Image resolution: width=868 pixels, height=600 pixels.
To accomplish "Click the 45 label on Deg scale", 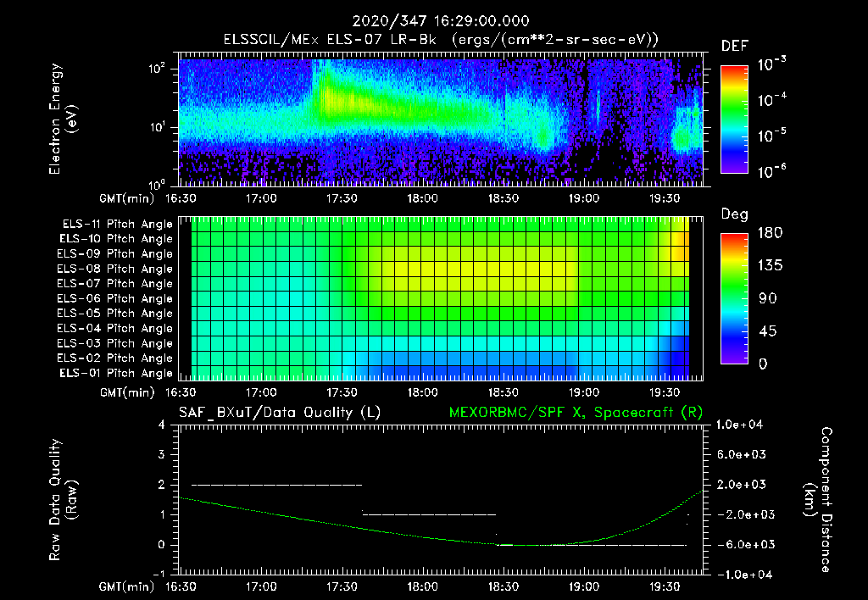I will [x=768, y=331].
